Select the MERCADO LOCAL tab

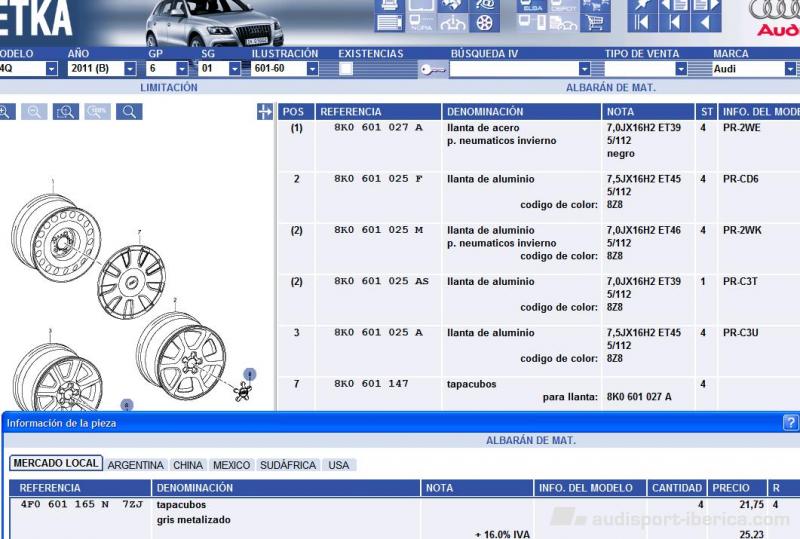point(56,463)
